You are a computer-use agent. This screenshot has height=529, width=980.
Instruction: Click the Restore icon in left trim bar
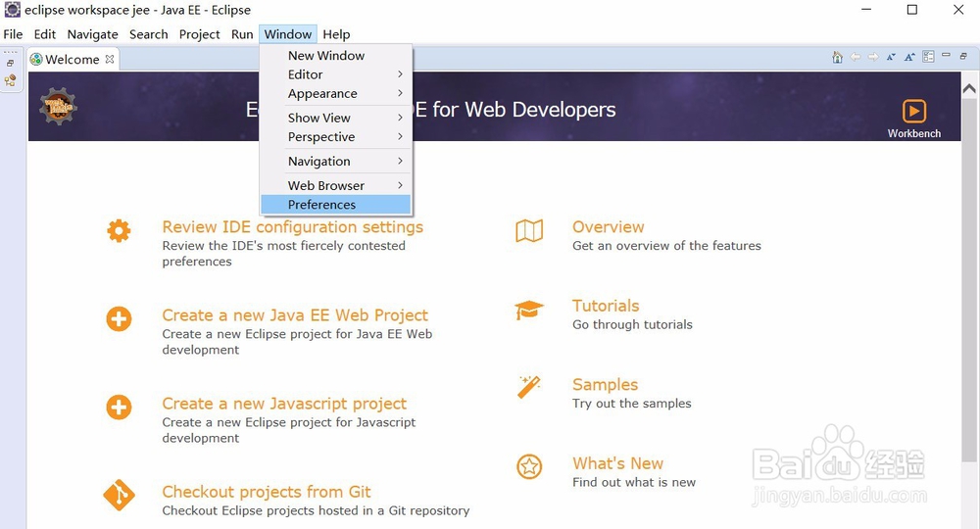(10, 63)
